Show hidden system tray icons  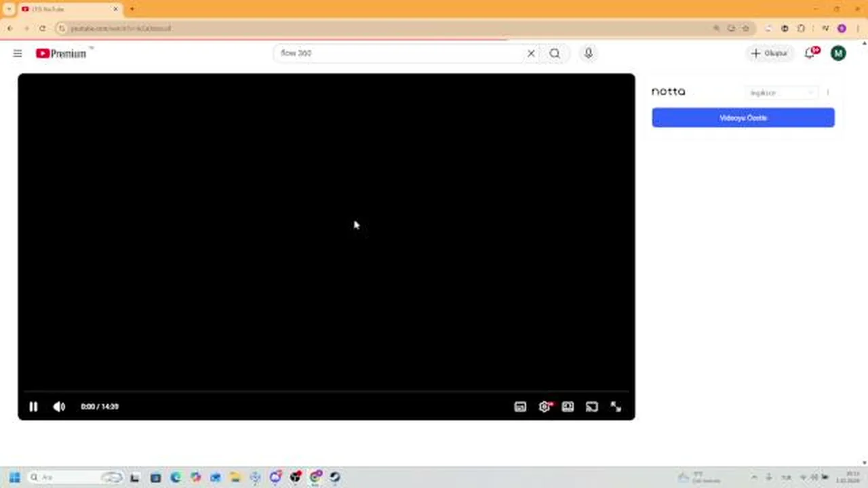coord(754,477)
